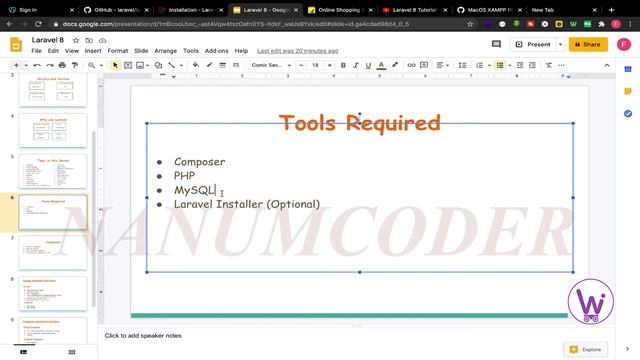Click move to folder icon

pyautogui.click(x=89, y=40)
